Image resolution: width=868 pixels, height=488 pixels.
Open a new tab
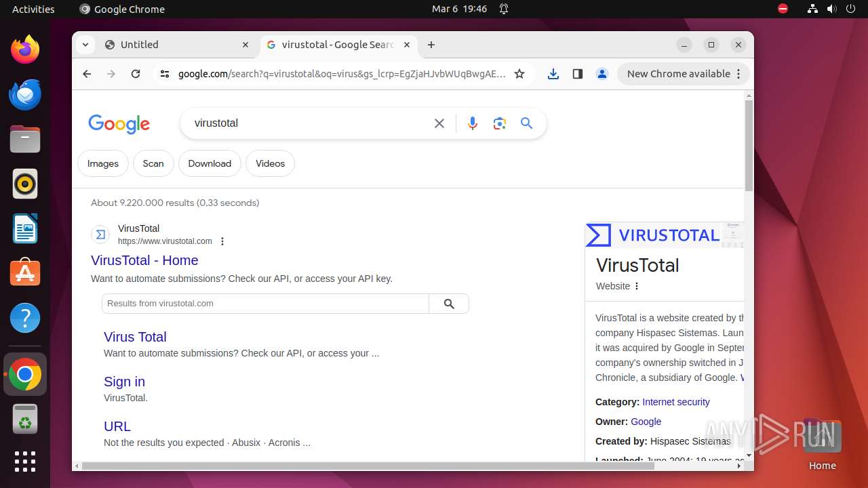[x=431, y=45]
